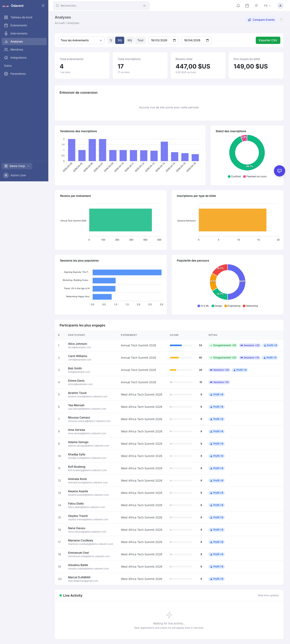Viewport: 290px width, 644px height.
Task: Toggle the AI & ML legend item
Action: (x=203, y=306)
